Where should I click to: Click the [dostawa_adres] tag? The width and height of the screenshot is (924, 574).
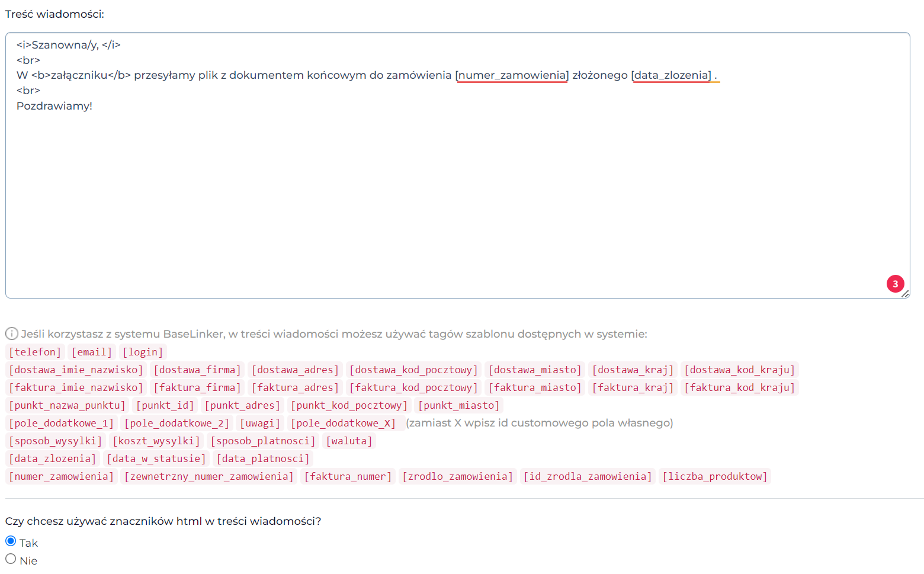(295, 370)
